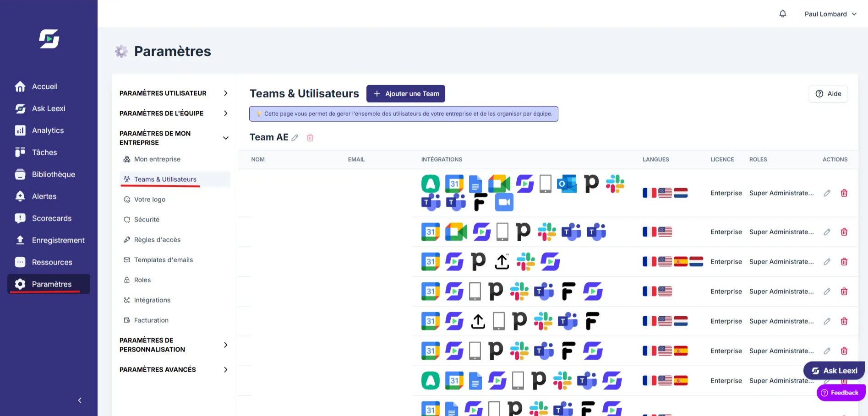Open the Analytics section

click(48, 130)
